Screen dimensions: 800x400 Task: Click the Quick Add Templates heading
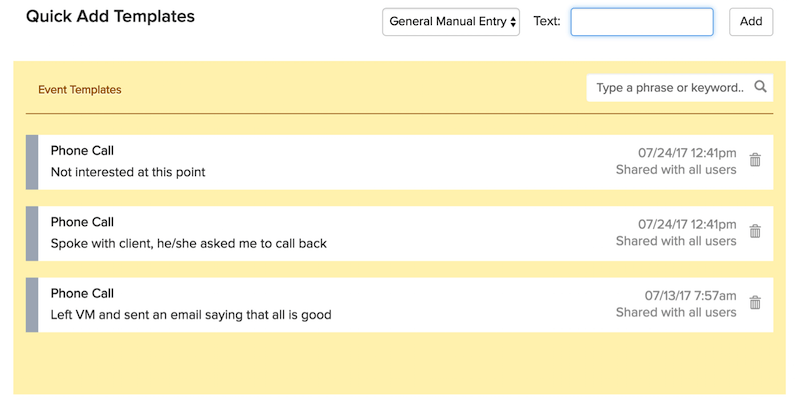point(110,17)
